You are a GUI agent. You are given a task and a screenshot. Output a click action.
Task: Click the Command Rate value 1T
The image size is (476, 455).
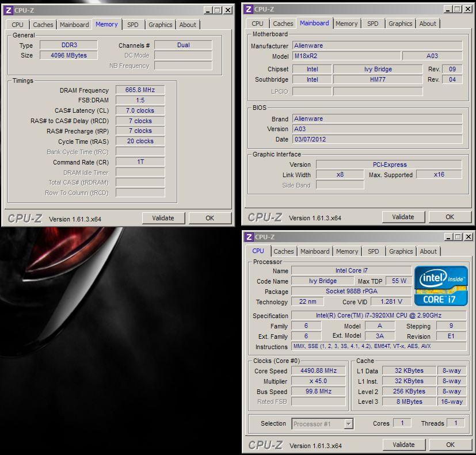140,162
